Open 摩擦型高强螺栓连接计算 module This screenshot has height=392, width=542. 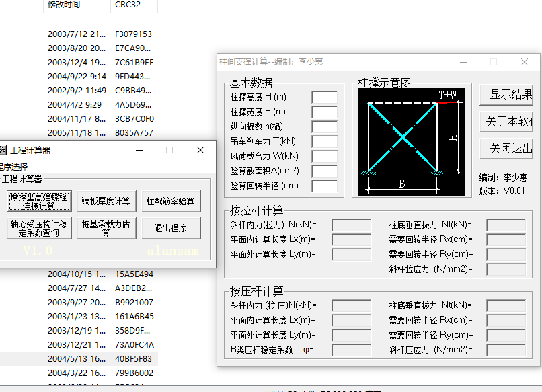coord(38,201)
